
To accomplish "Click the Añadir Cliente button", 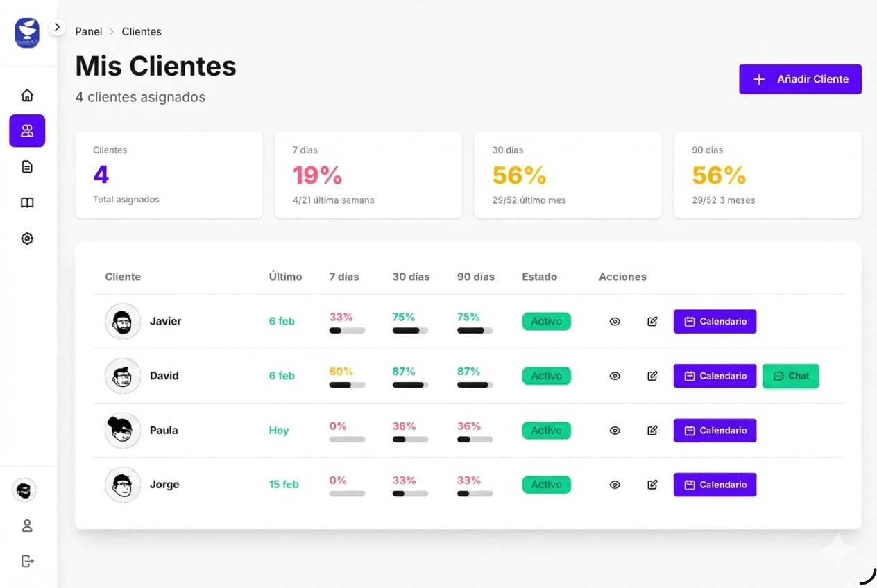I will (x=800, y=79).
